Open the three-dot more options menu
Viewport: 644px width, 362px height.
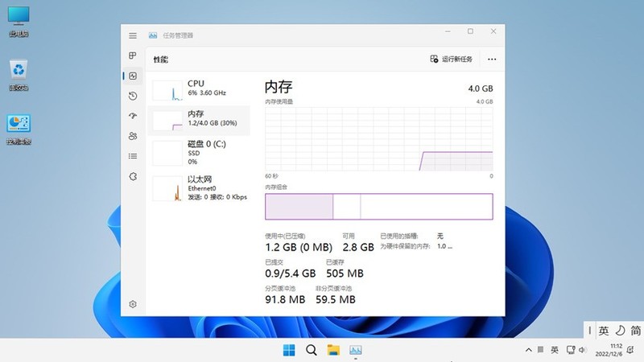tap(492, 59)
